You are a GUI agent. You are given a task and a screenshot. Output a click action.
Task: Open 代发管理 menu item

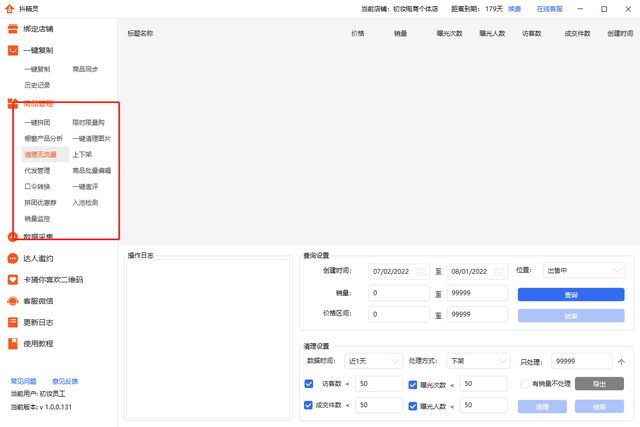37,171
